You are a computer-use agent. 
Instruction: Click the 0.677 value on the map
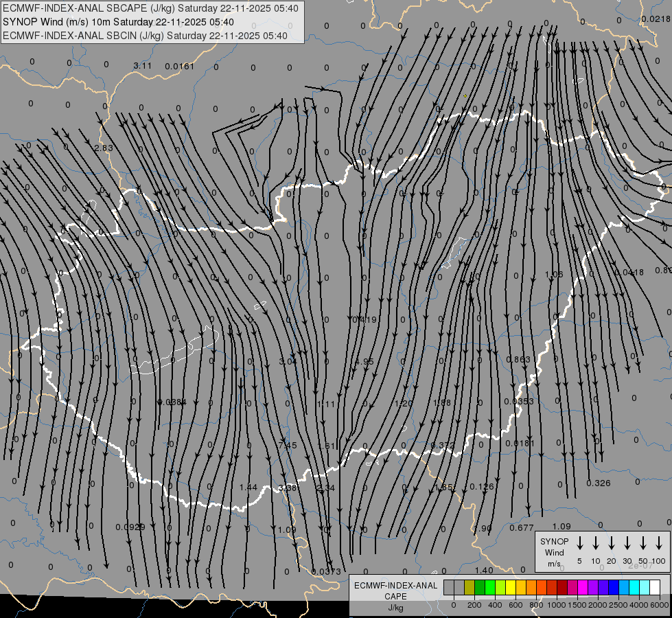[522, 528]
